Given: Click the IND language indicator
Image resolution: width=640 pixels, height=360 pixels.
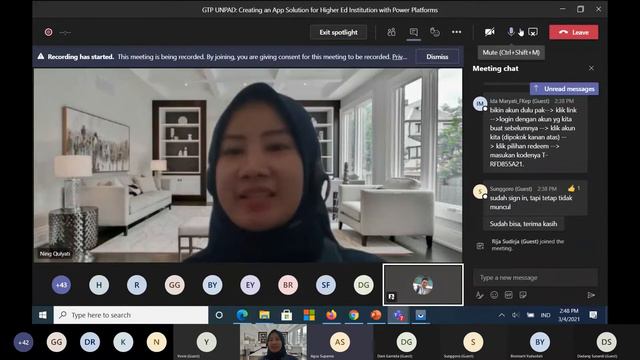Looking at the screenshot, I should 545,315.
